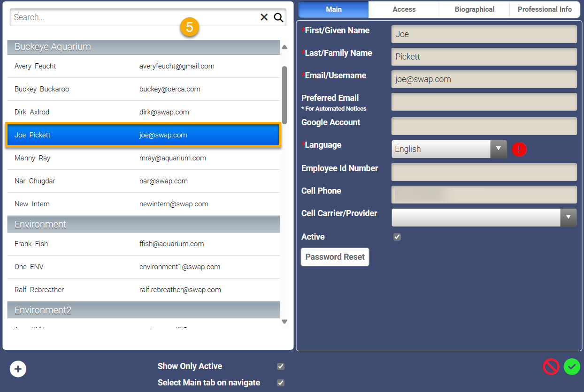Open the Biographical tab

pyautogui.click(x=475, y=9)
